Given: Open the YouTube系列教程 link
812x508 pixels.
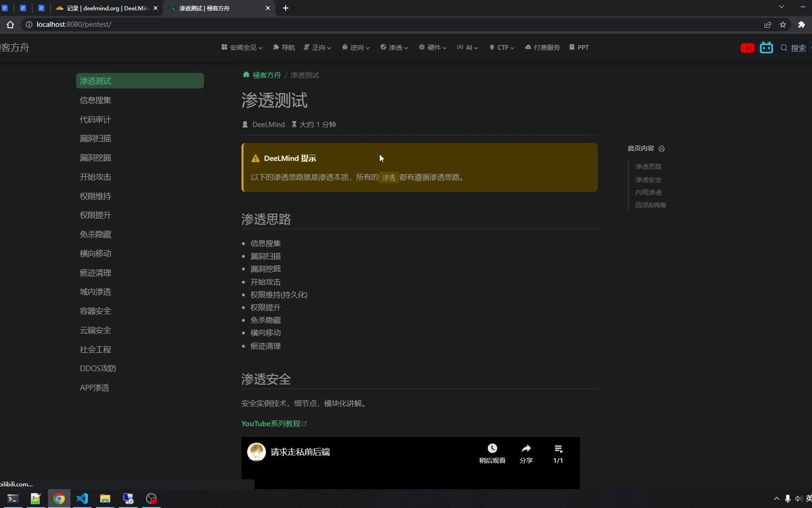Looking at the screenshot, I should point(274,423).
